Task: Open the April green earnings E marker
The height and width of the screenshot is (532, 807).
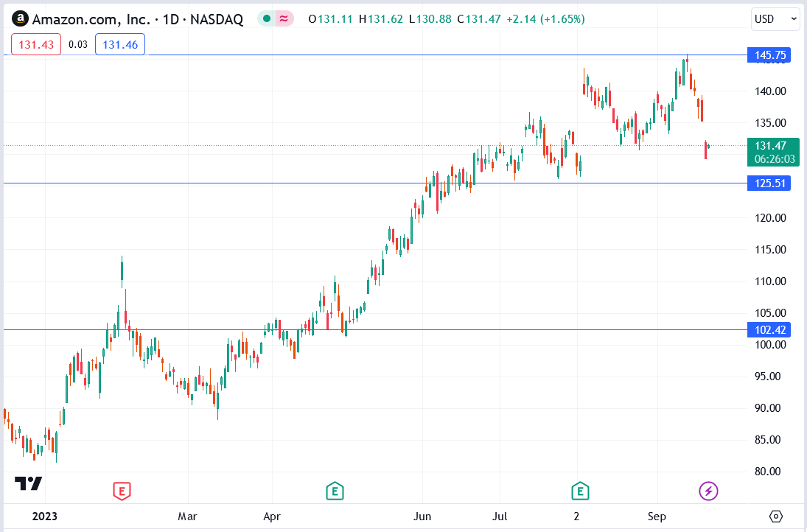Action: [x=335, y=491]
